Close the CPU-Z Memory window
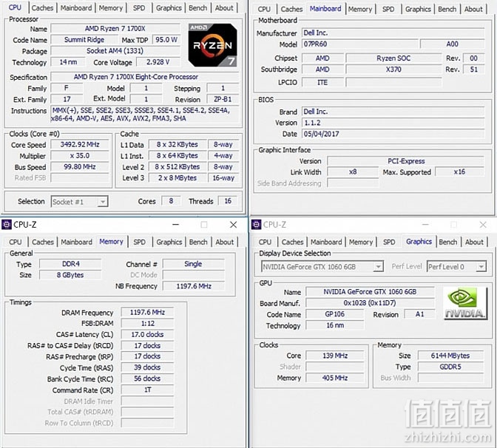Viewport: 497px width, 448px height. point(233,225)
